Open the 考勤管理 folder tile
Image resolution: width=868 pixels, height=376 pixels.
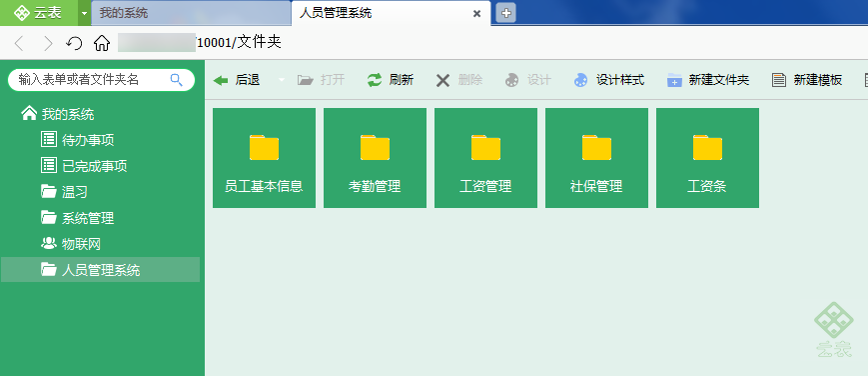click(375, 158)
